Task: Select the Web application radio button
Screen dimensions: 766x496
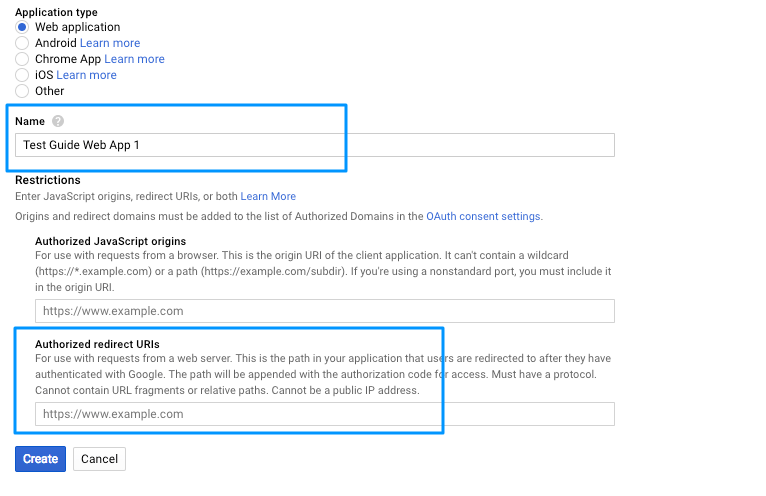Action: 22,27
